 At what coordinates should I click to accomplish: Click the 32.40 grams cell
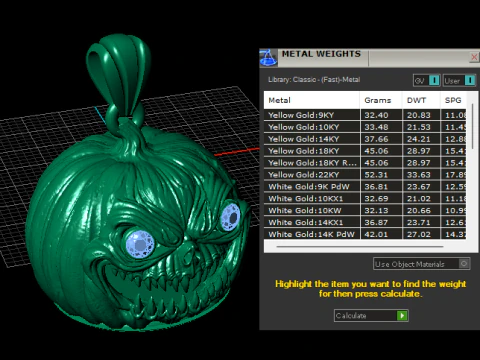pyautogui.click(x=381, y=115)
